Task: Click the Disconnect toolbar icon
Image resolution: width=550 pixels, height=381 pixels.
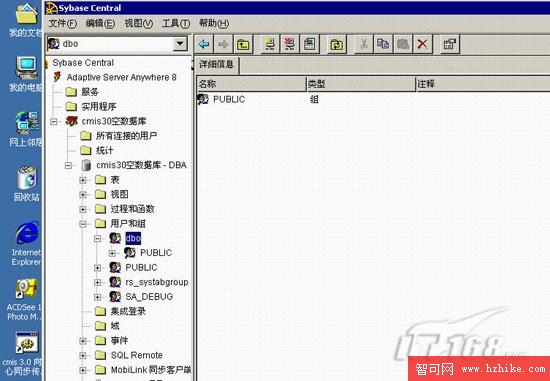Action: pos(290,44)
